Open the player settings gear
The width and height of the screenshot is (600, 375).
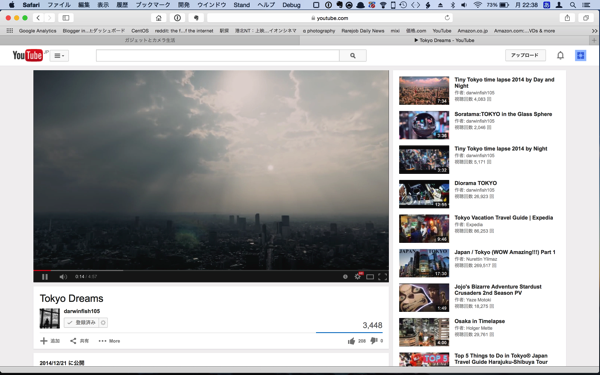(x=357, y=276)
